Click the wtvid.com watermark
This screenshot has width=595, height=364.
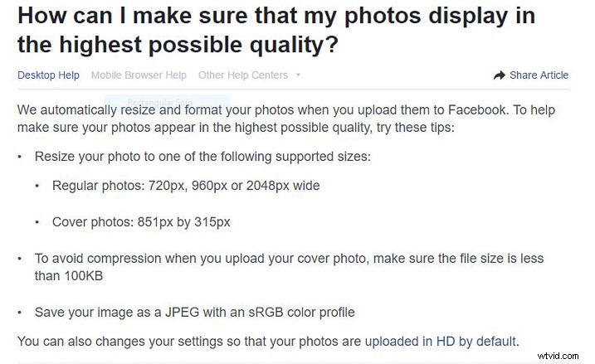pyautogui.click(x=558, y=356)
